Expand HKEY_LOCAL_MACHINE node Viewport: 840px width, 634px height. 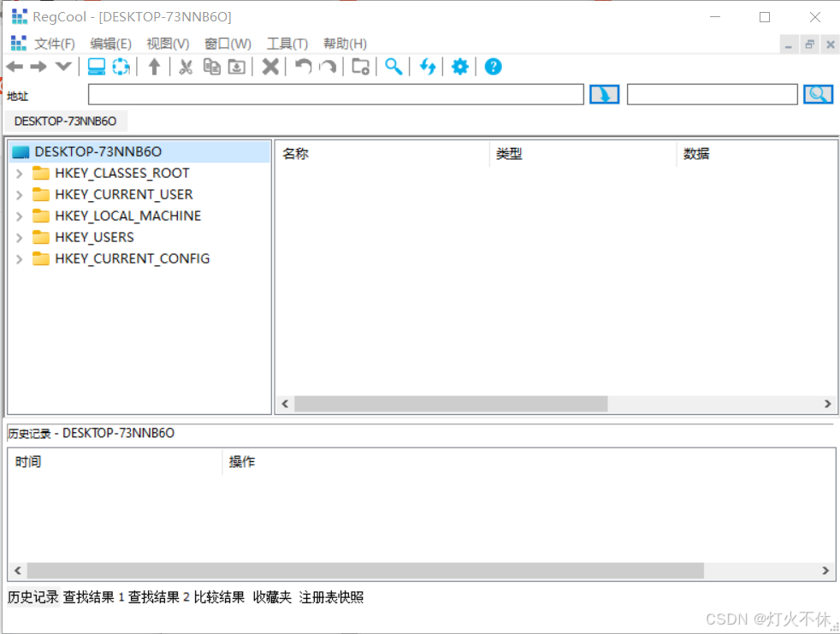(x=20, y=216)
